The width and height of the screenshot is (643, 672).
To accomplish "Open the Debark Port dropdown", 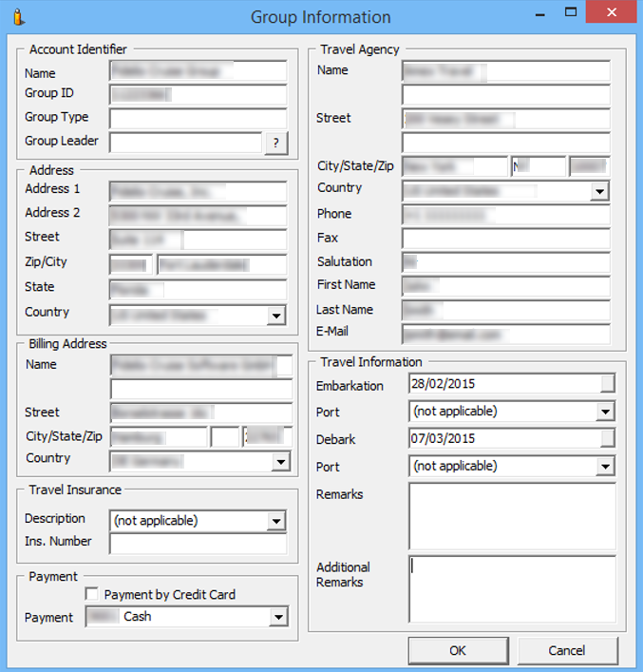I will coord(605,467).
